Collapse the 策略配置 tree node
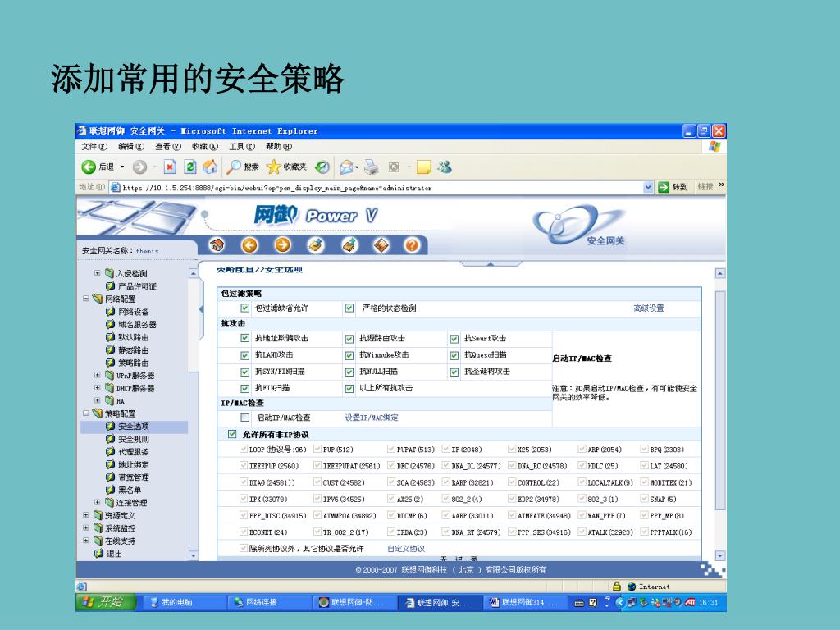This screenshot has width=840, height=630. pos(85,413)
